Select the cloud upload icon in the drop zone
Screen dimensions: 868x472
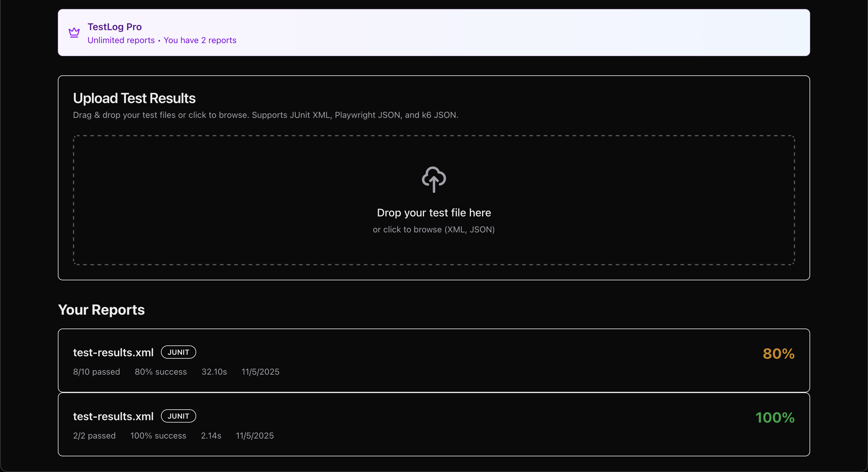point(434,180)
